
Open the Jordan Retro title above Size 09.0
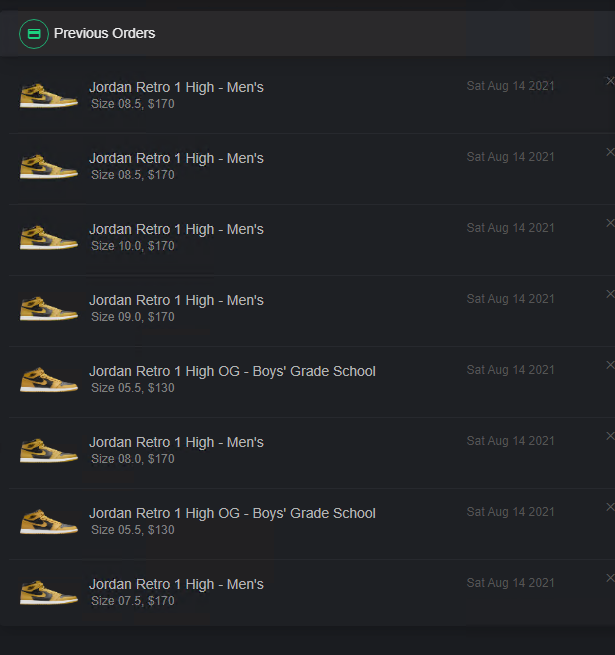click(x=176, y=300)
